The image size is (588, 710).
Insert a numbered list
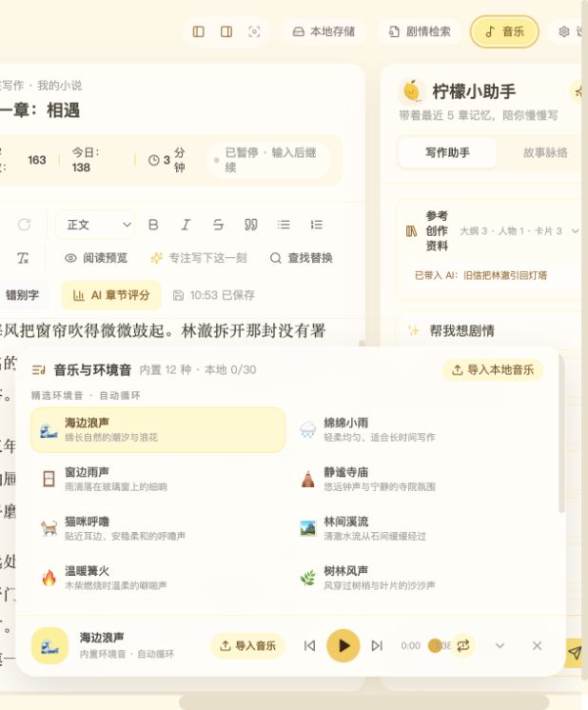pyautogui.click(x=317, y=225)
